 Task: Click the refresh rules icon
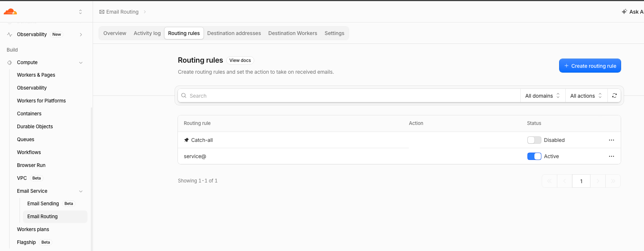coord(614,95)
